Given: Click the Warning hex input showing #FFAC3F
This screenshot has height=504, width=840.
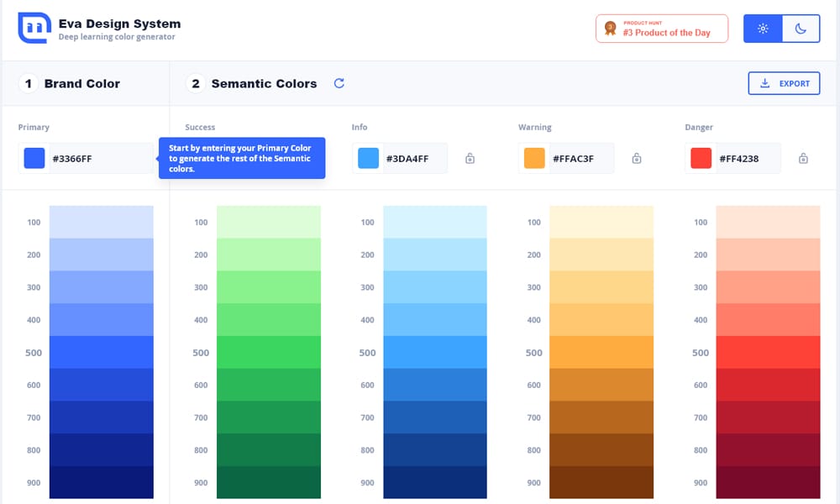Looking at the screenshot, I should (578, 158).
